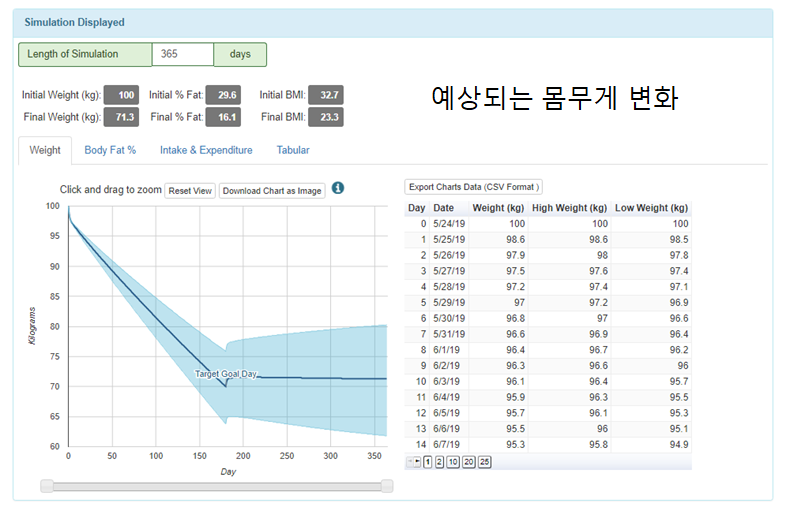The width and height of the screenshot is (786, 517).
Task: Select the date cell 5/24/19
Action: [449, 224]
